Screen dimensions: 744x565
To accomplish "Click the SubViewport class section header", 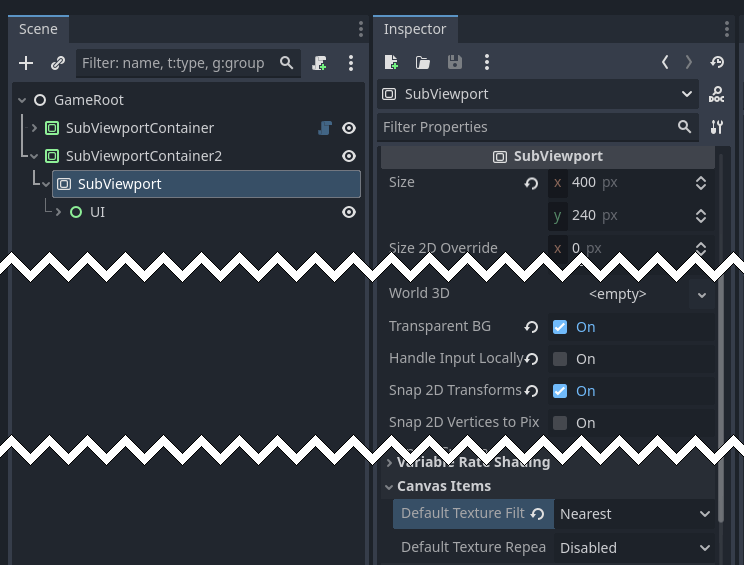I will 548,156.
